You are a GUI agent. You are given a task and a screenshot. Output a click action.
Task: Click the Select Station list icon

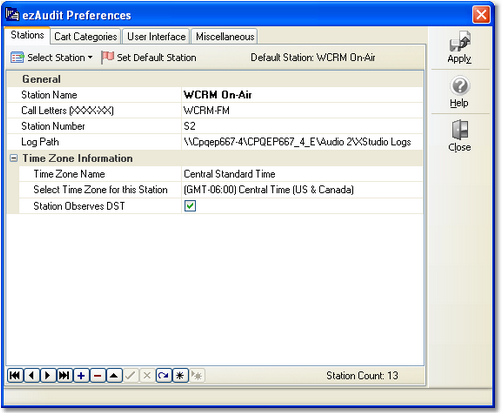pos(17,57)
